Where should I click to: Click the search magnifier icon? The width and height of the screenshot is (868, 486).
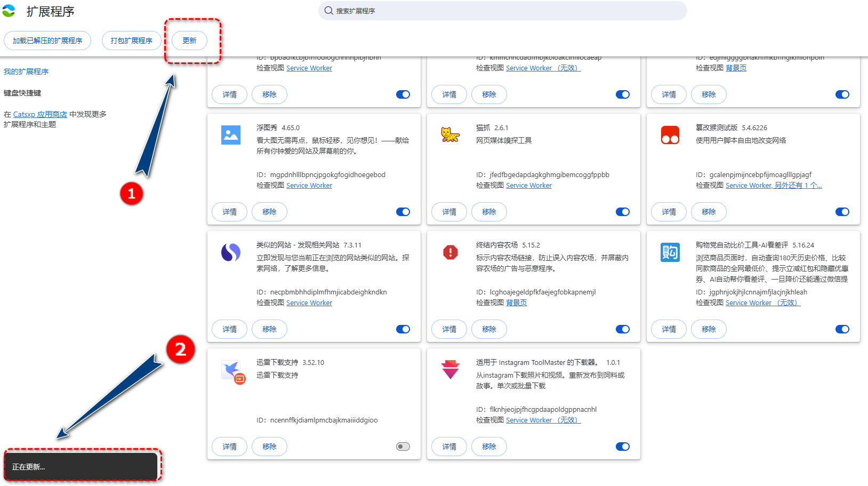pos(328,11)
